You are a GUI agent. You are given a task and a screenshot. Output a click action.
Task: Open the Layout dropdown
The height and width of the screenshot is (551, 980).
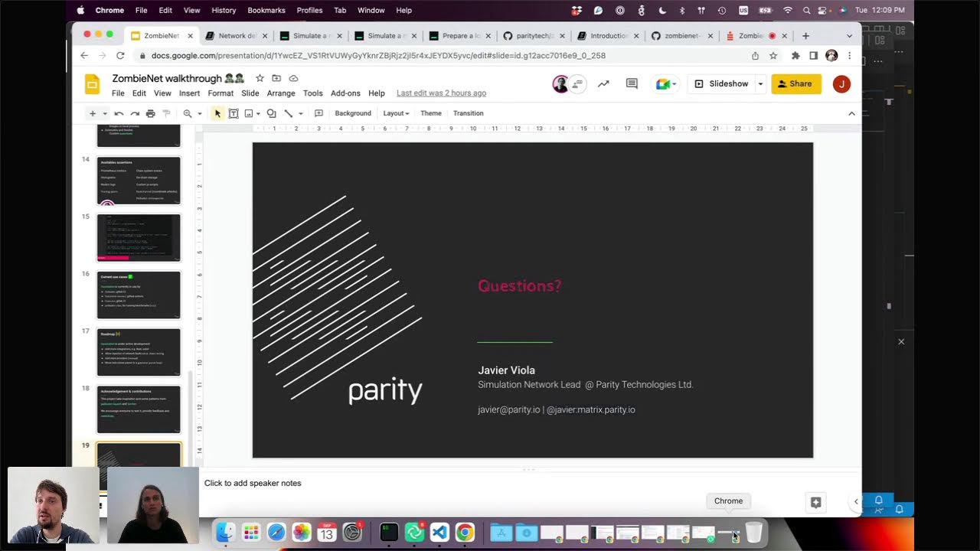tap(396, 113)
